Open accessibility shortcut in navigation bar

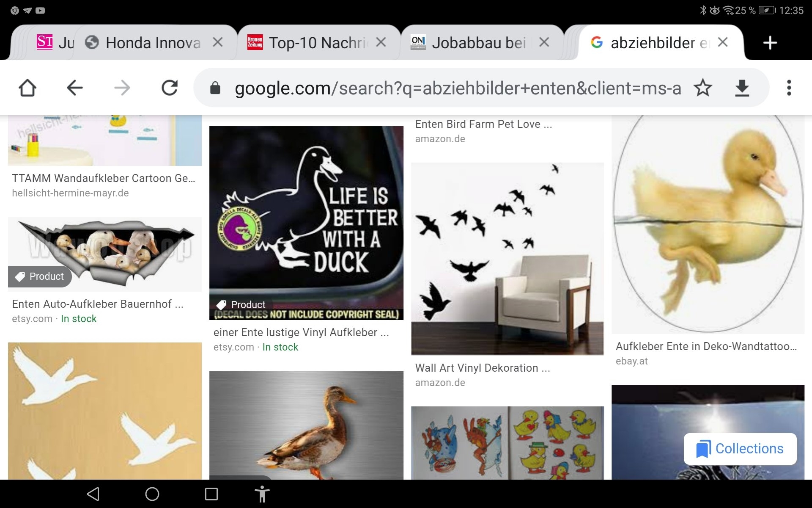coord(262,494)
